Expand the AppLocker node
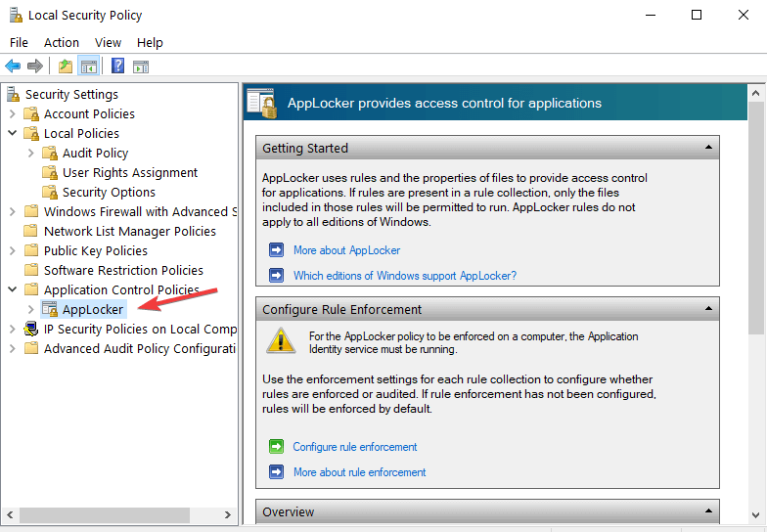The width and height of the screenshot is (767, 532). 31,309
